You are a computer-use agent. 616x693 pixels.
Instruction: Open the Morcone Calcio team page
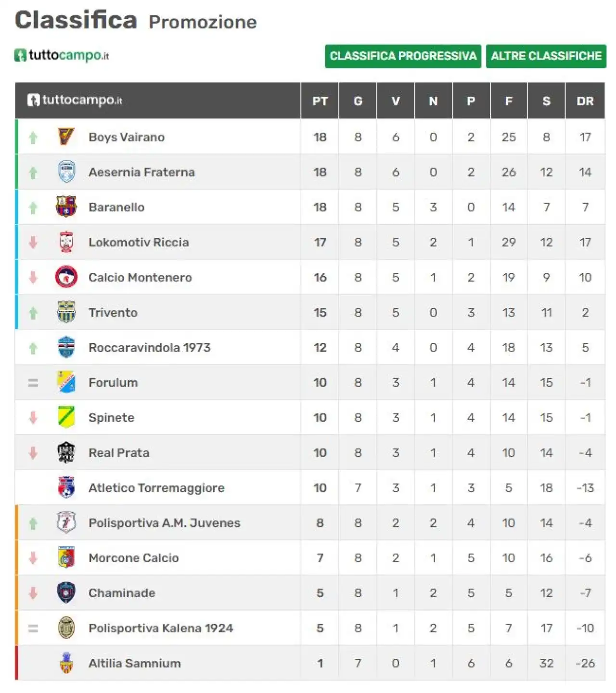coord(133,558)
